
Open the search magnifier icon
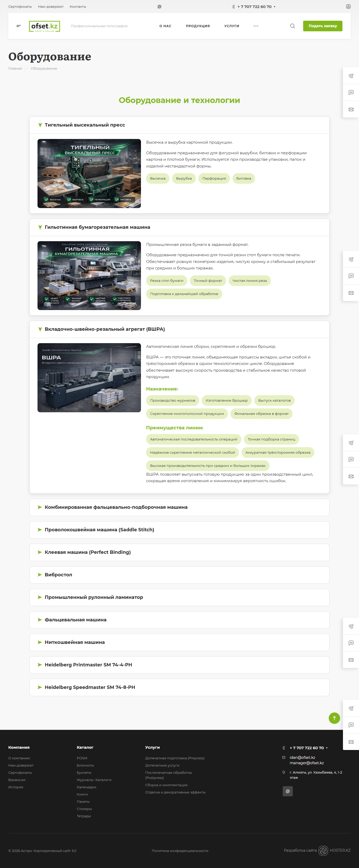292,26
